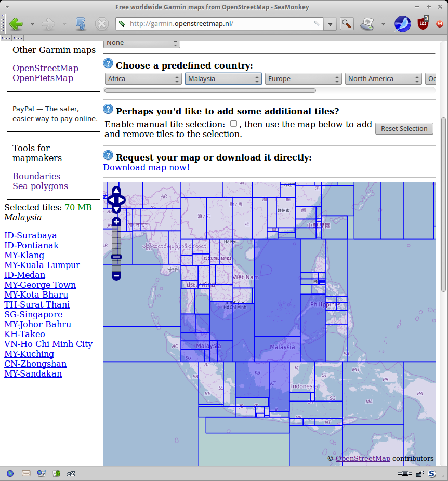The image size is (448, 481).
Task: Pan the map down
Action: click(116, 209)
